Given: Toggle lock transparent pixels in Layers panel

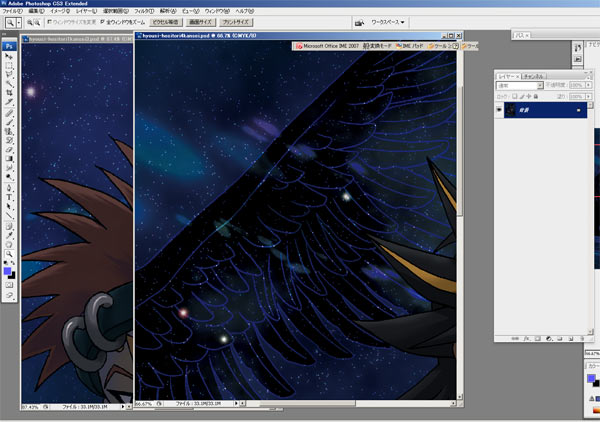Looking at the screenshot, I should pos(515,96).
